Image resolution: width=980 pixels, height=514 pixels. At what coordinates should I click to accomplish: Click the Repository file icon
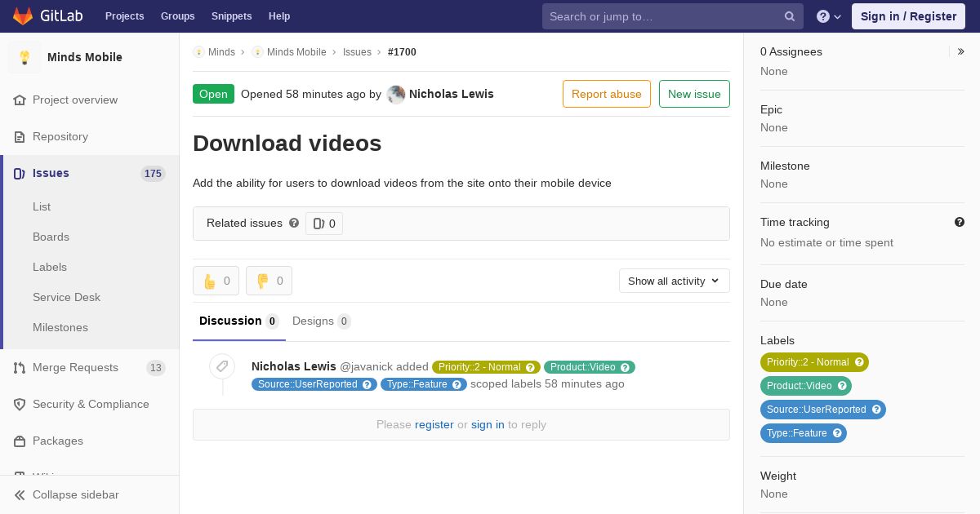[20, 136]
